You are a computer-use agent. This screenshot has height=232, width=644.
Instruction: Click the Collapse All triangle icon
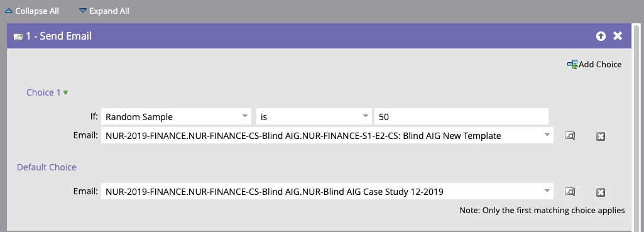[9, 11]
